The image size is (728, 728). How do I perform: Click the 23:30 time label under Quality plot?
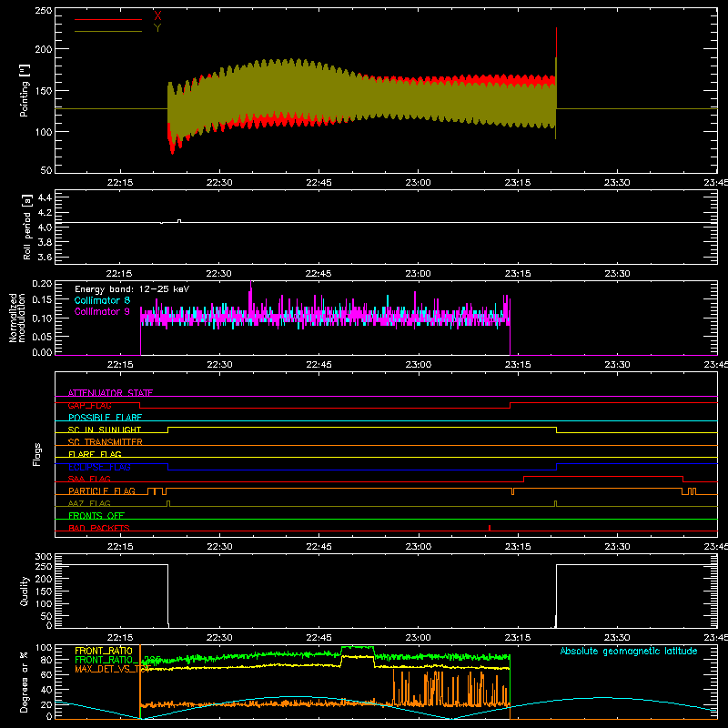pyautogui.click(x=617, y=638)
